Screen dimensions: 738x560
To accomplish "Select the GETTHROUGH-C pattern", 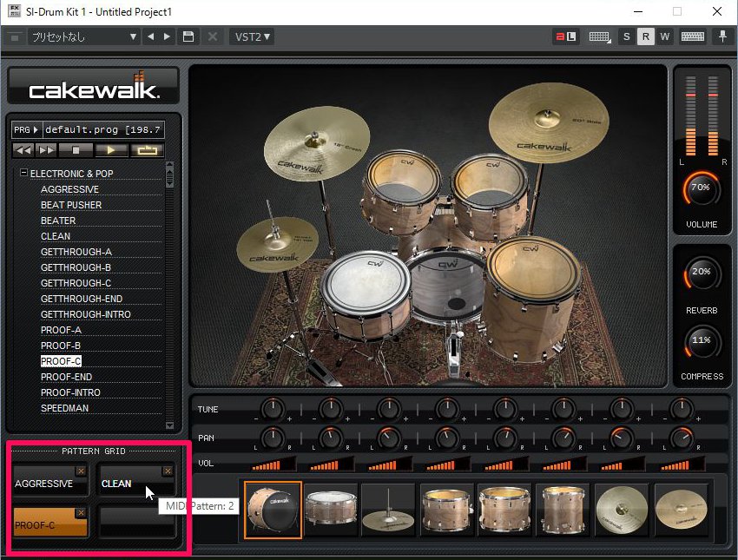I will 76,283.
